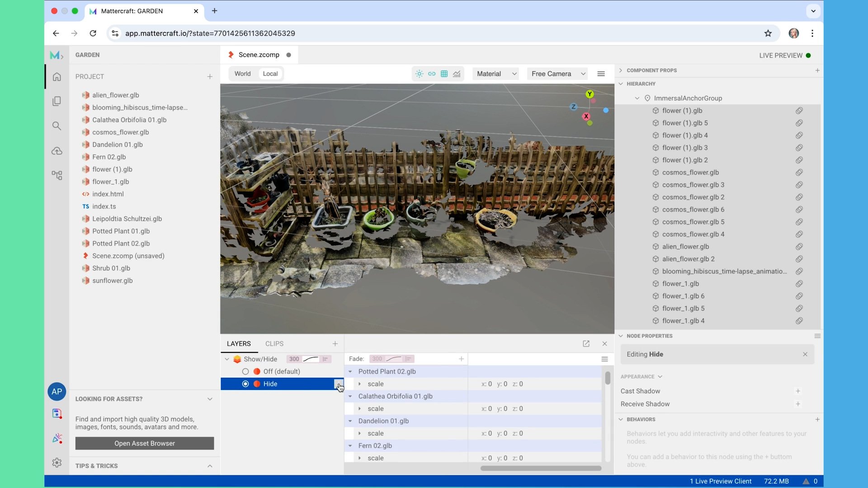Collapse Potted Plant 02.glb timeline row
Screen dimensions: 868x488
tap(350, 371)
